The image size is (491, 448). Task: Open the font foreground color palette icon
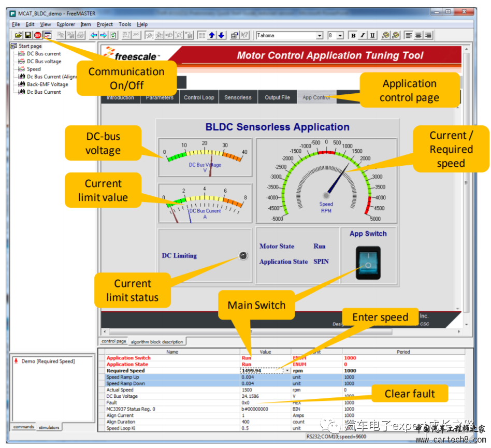pyautogui.click(x=386, y=35)
